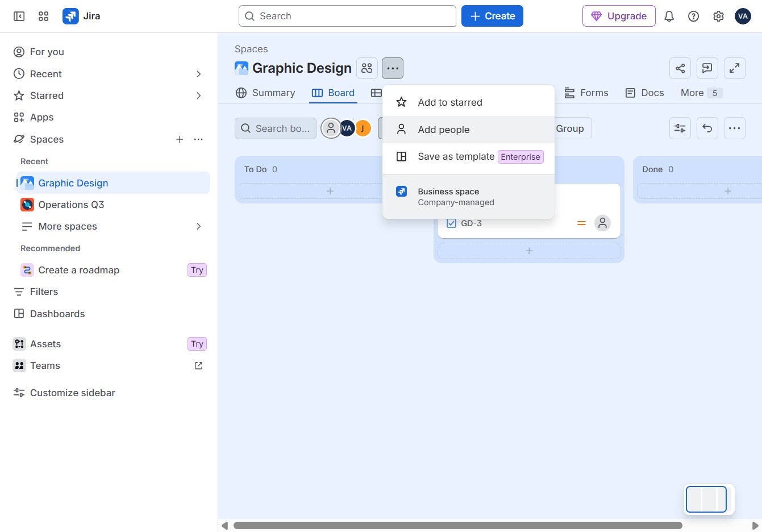Select Add to starred menu item
The image size is (762, 532).
[x=469, y=102]
